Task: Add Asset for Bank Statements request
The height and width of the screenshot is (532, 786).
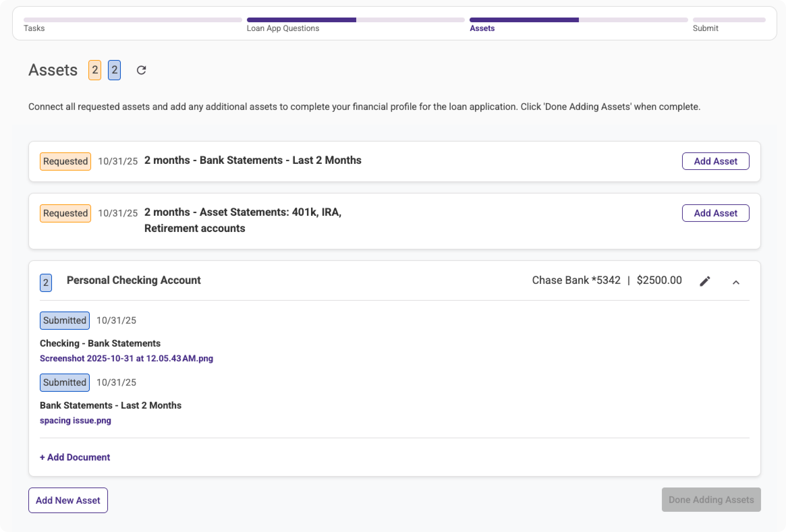Action: 715,161
